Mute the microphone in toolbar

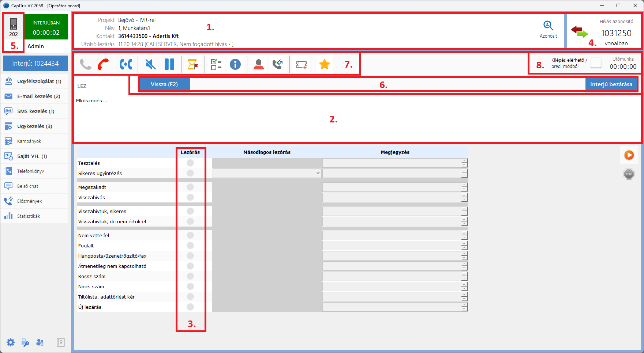pyautogui.click(x=150, y=64)
